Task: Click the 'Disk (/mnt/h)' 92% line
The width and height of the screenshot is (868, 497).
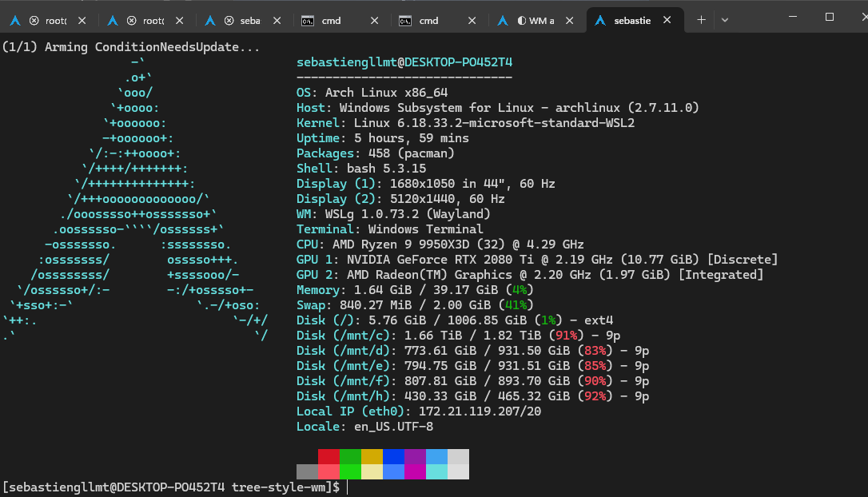Action: click(472, 396)
